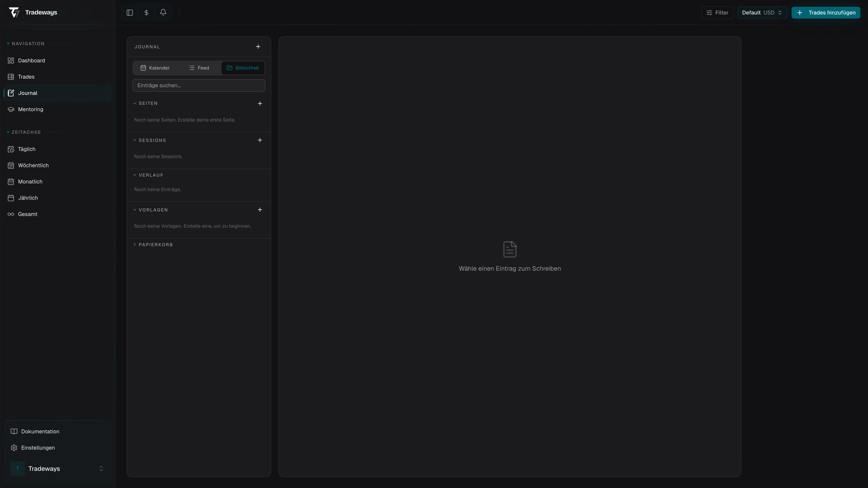Viewport: 868px width, 488px height.
Task: Toggle the sidebar panel icon
Action: click(130, 13)
